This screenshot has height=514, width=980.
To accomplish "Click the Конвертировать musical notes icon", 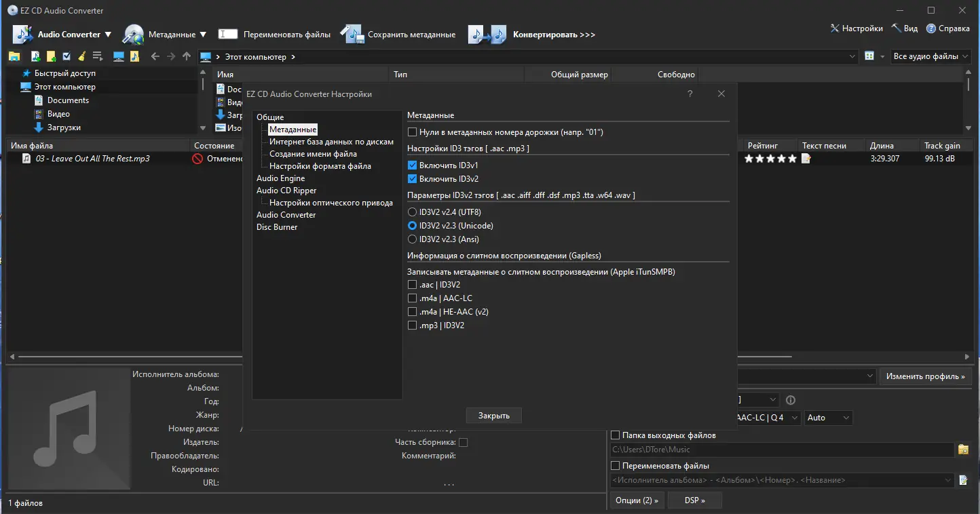I will point(487,34).
